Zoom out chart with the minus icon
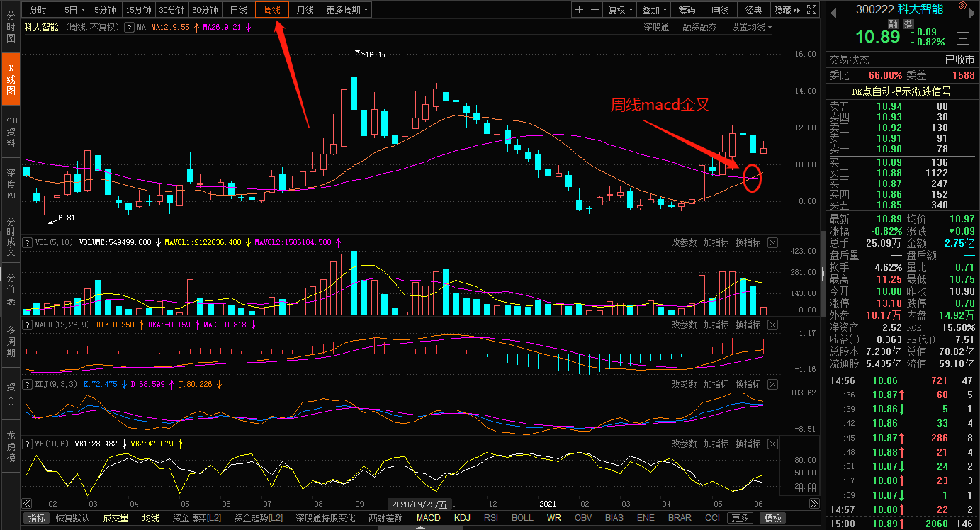Viewport: 980px width, 530px height. (595, 10)
